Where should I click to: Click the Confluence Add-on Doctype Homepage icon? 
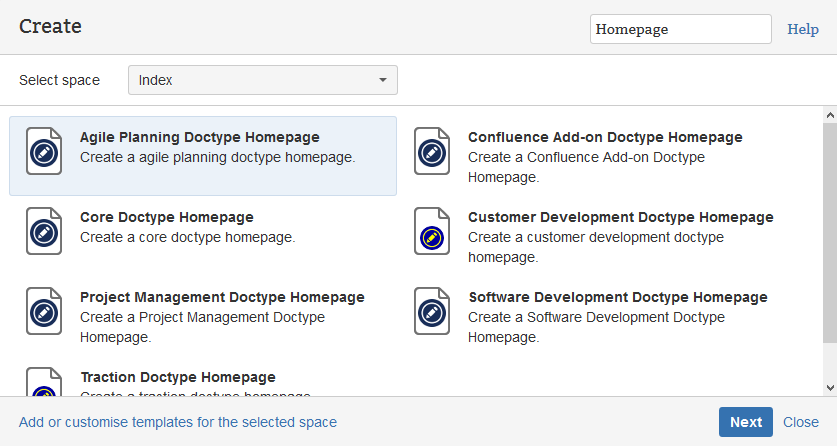432,153
